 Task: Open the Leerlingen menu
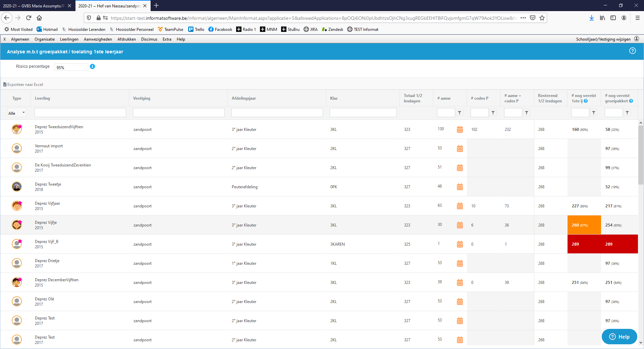tap(69, 39)
